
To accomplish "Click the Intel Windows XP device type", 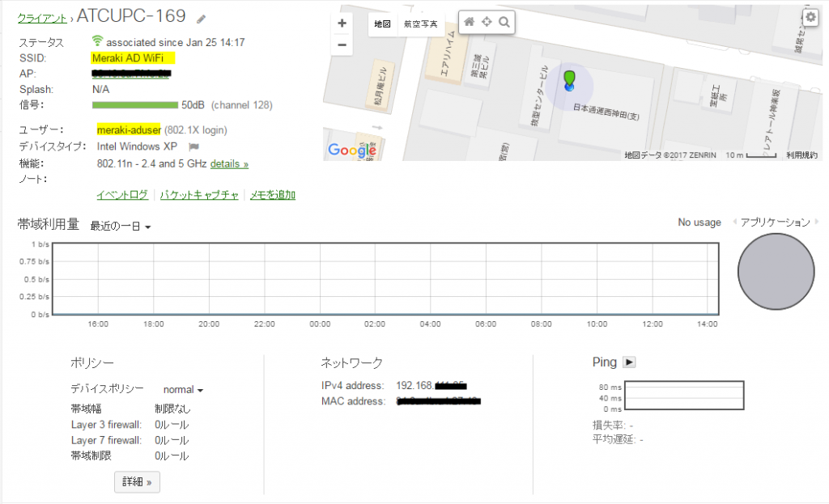I will 137,146.
